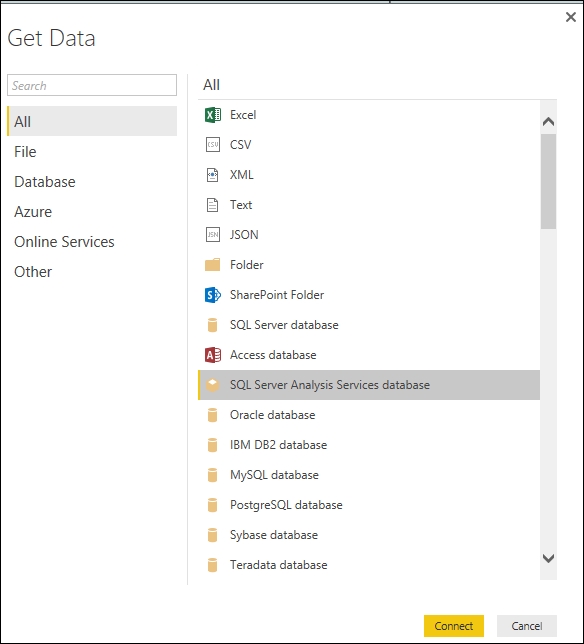Pick the Text source label
The height and width of the screenshot is (644, 584).
pyautogui.click(x=241, y=205)
